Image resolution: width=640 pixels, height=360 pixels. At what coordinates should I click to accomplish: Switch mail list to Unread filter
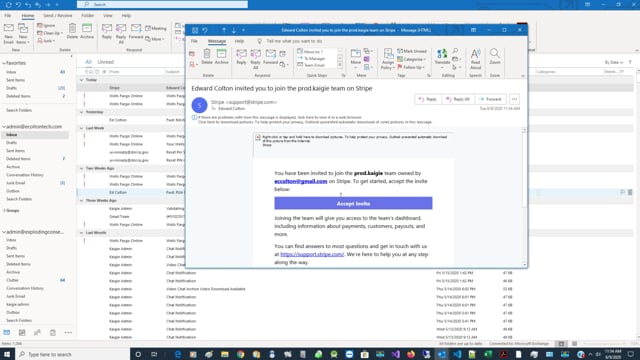pyautogui.click(x=105, y=62)
